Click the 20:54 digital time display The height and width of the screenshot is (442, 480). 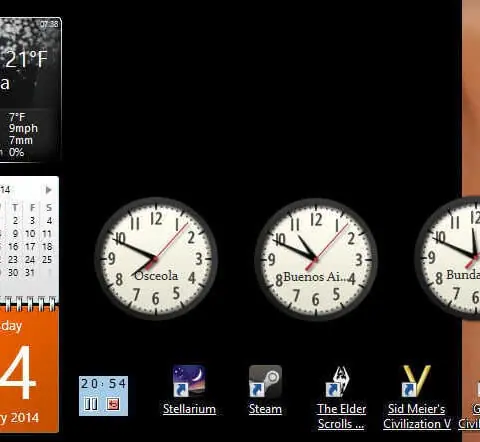coord(103,384)
